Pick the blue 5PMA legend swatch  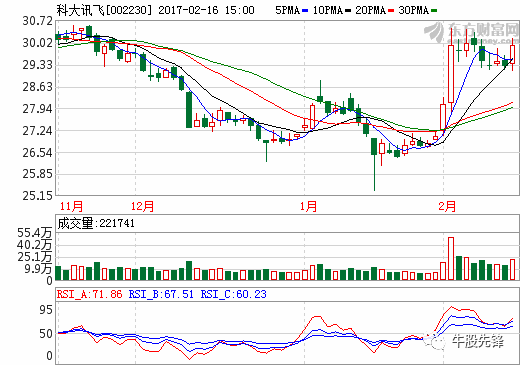click(x=305, y=11)
